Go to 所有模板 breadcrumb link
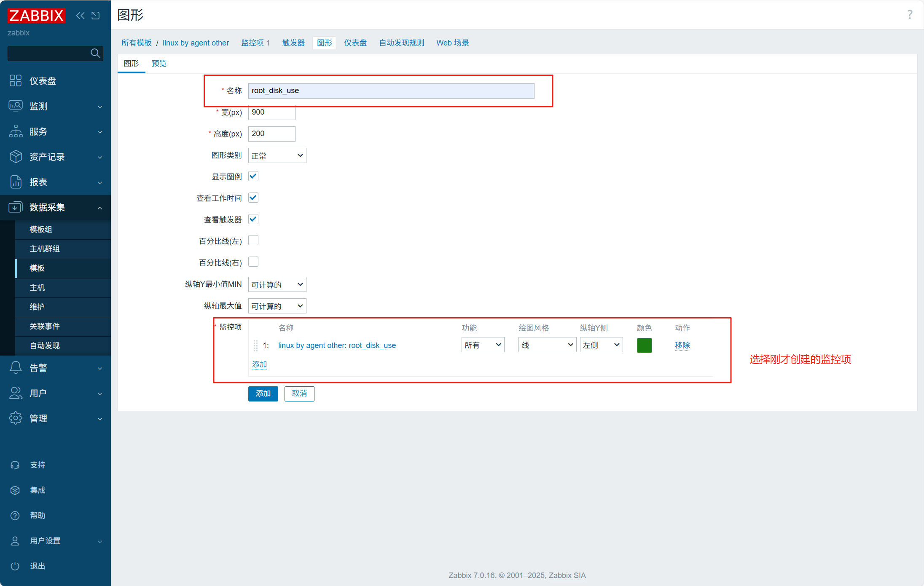924x586 pixels. (136, 43)
